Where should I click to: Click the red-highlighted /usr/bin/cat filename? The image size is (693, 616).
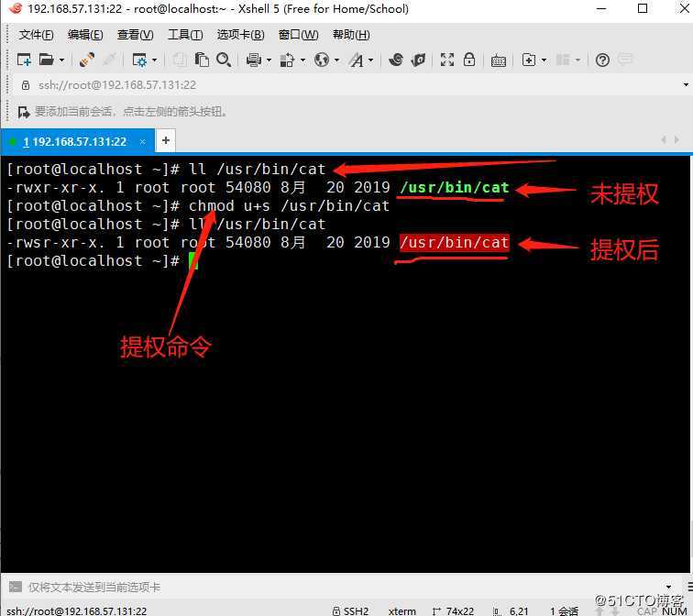(455, 243)
